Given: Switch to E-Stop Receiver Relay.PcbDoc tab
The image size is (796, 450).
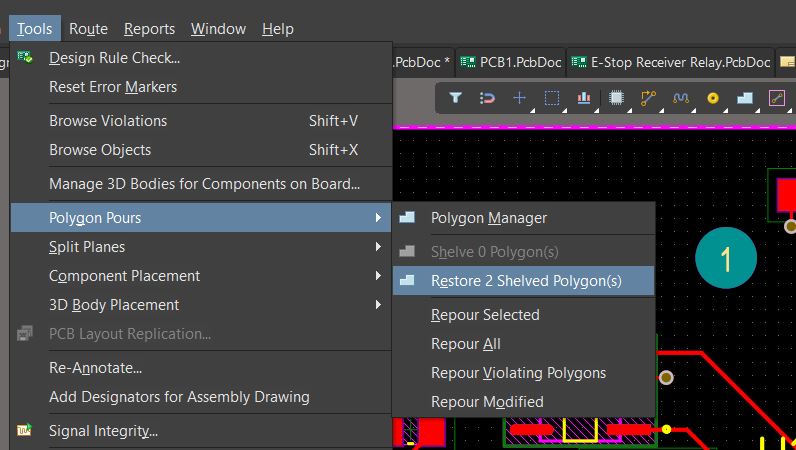Looking at the screenshot, I should click(x=671, y=62).
